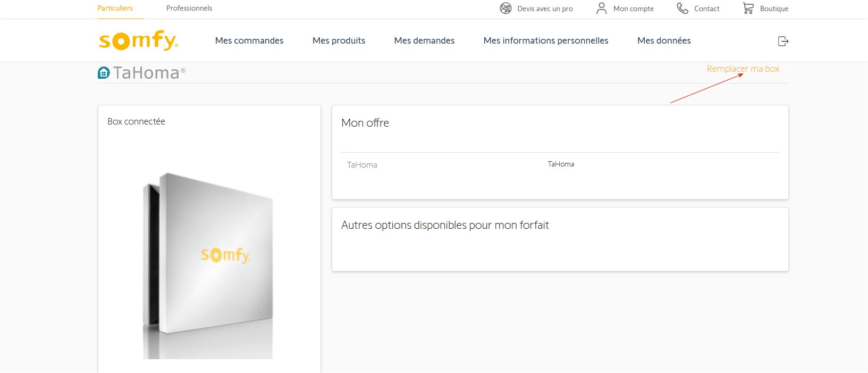Click the Contact phone icon
The image size is (868, 373).
tap(682, 9)
